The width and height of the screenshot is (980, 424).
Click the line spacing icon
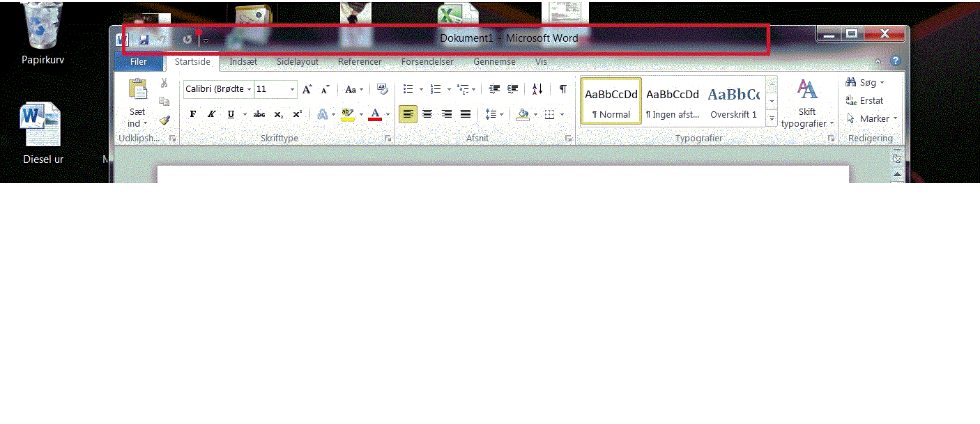491,114
